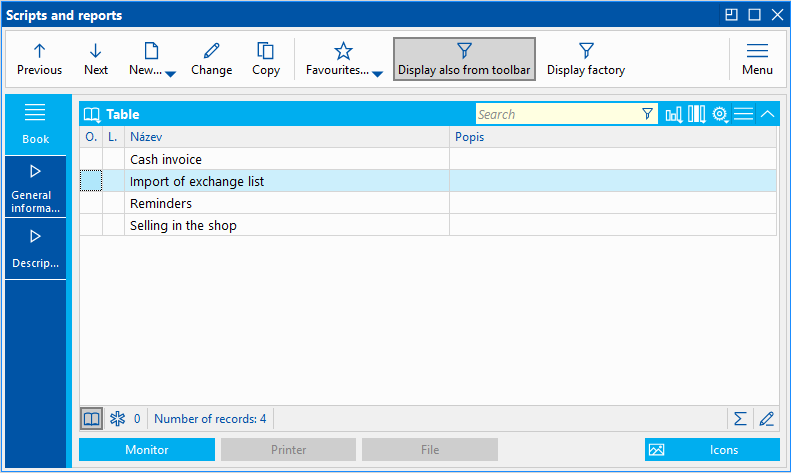
Task: Sort by Název column header
Action: tap(287, 137)
